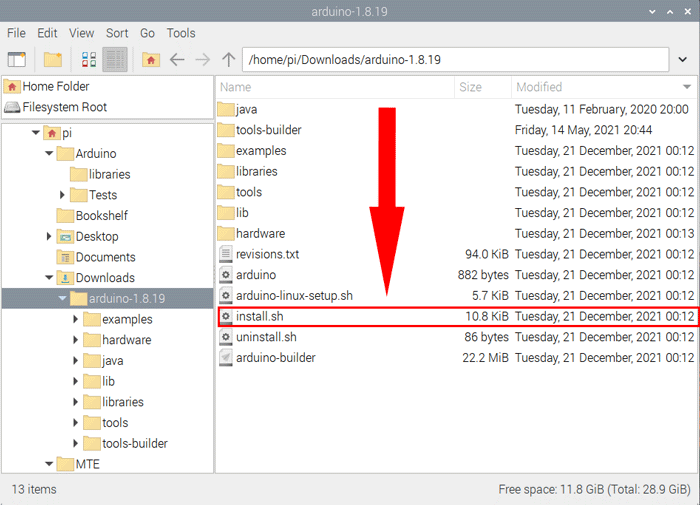
Task: Click the libraries folder icon under arduino-1.8.19
Action: coord(92,402)
